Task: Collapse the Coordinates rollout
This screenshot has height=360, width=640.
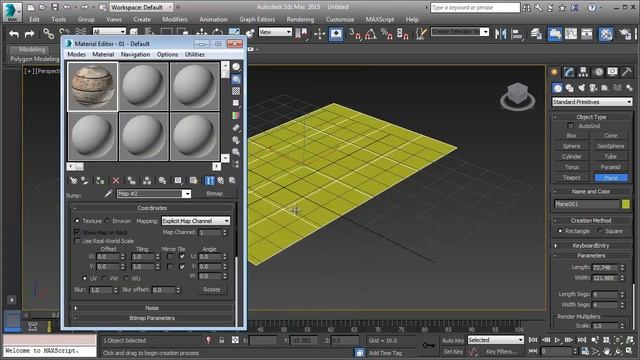Action: coord(152,208)
